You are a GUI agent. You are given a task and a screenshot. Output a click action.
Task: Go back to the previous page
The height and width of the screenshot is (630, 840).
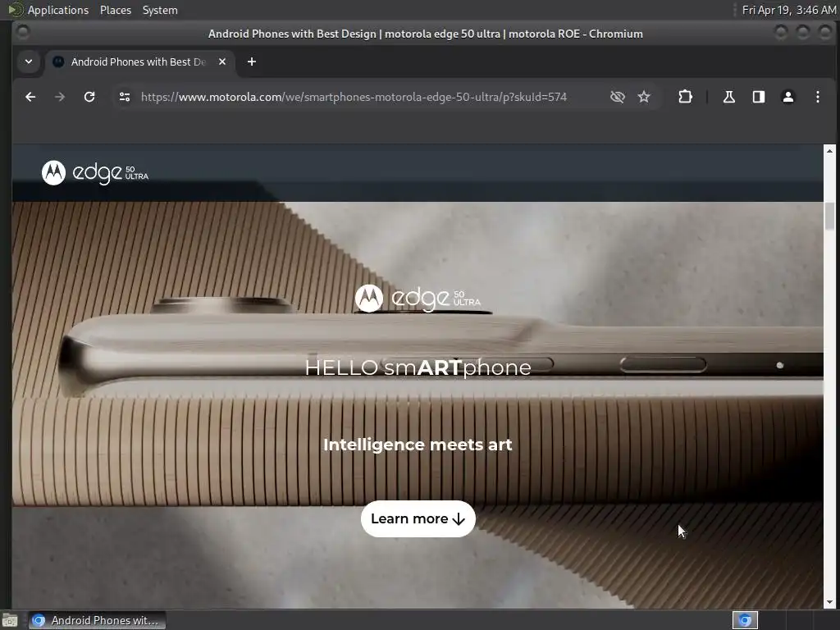(30, 97)
